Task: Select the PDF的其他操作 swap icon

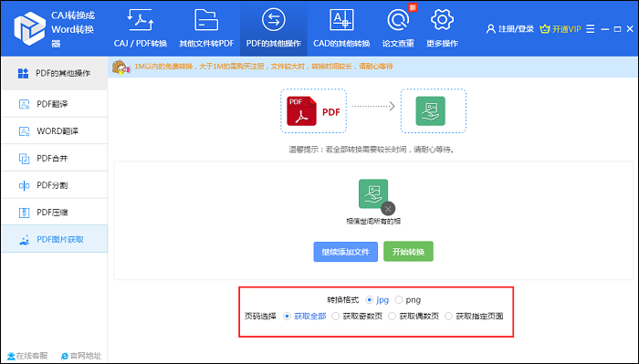Action: pyautogui.click(x=274, y=20)
